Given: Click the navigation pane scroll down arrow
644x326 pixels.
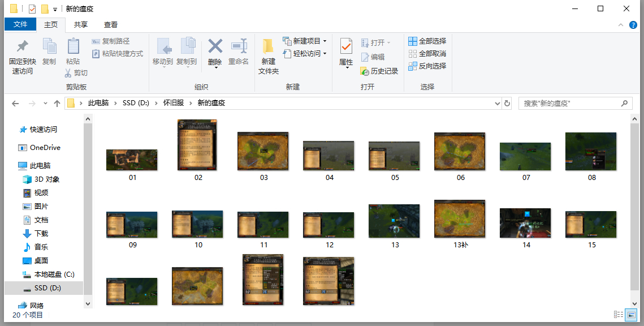Looking at the screenshot, I should pos(88,303).
